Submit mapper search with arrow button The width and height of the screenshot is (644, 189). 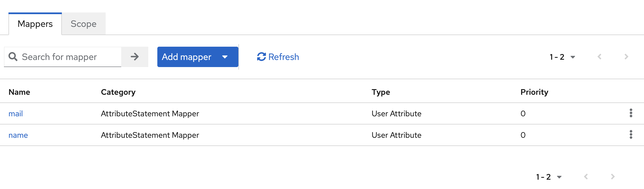(135, 57)
